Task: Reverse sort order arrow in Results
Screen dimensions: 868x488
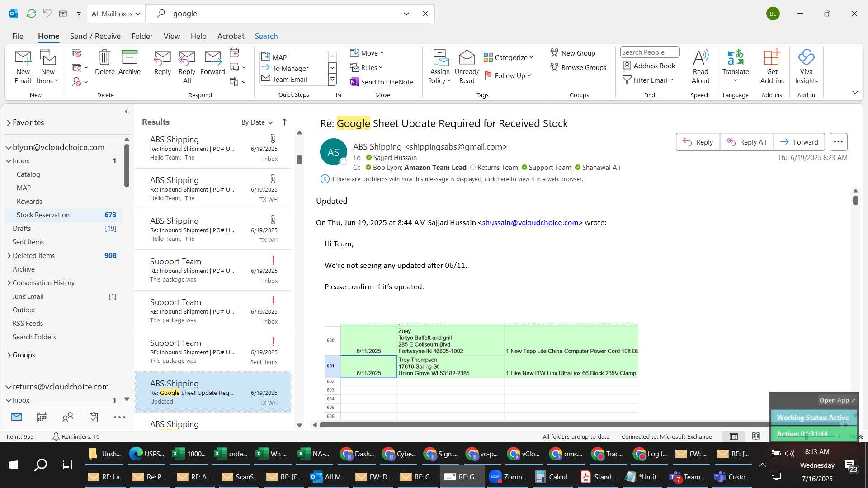Action: pos(284,122)
